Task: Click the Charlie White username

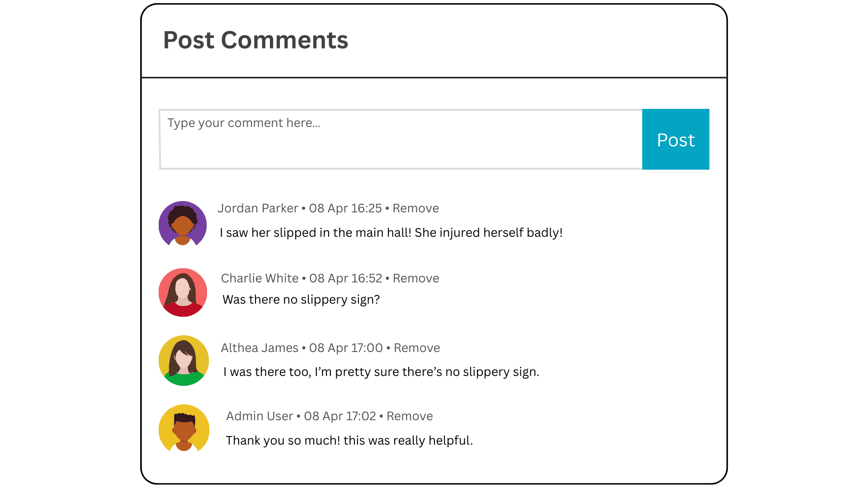Action: click(259, 278)
